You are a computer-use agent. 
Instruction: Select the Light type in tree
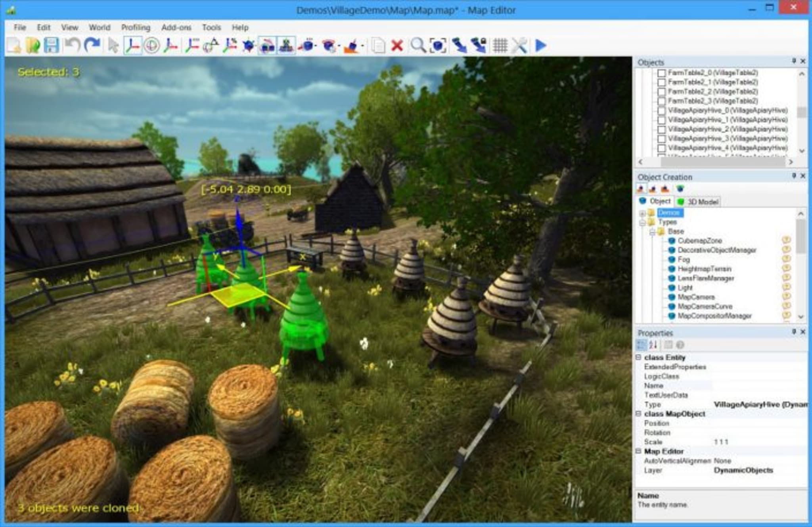[x=685, y=287]
